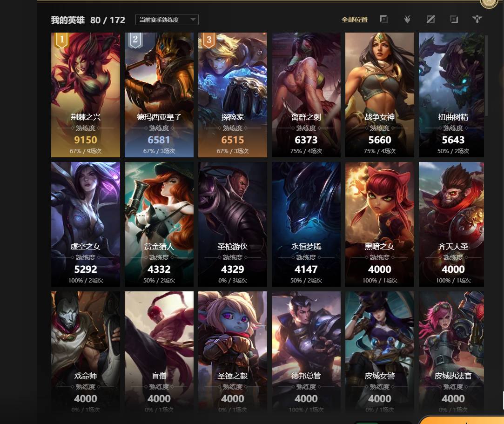Click the vertical scrollbar beside the champion grid

coord(486,75)
